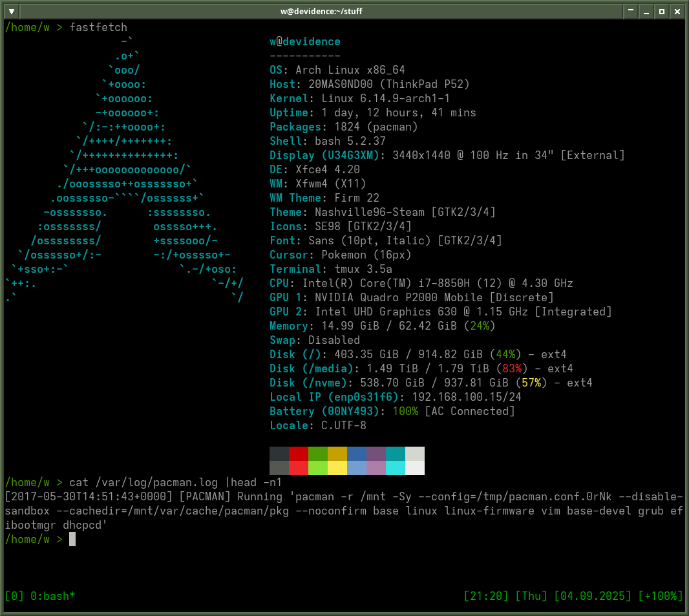Maximize the terminal window
Viewport: 689px width, 616px height.
click(662, 12)
